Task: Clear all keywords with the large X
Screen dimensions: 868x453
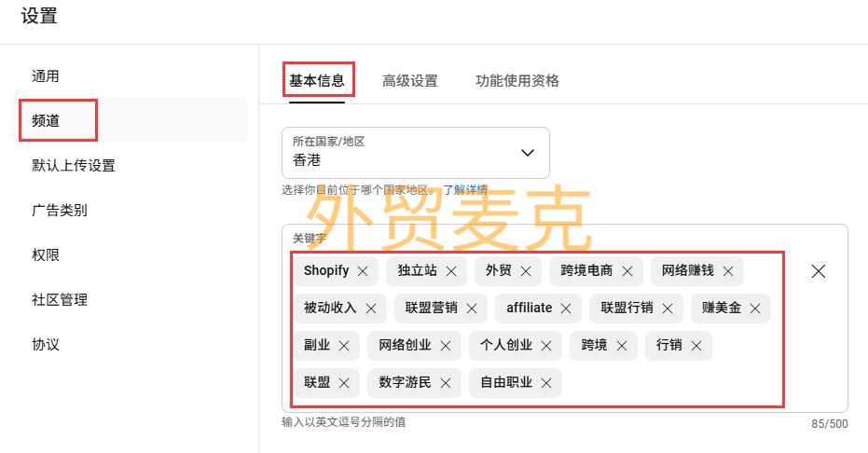Action: pos(818,271)
